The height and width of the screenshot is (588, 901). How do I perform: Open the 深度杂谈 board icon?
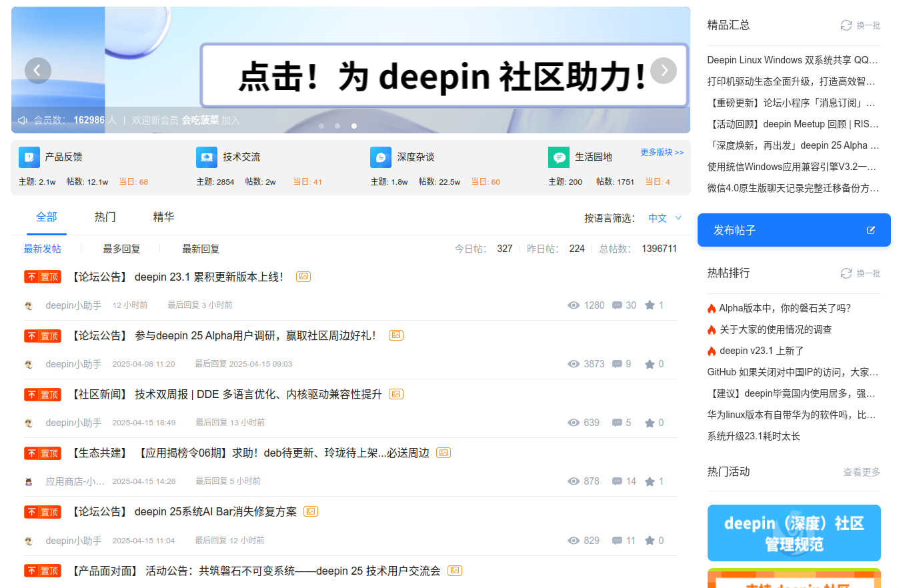pyautogui.click(x=381, y=157)
